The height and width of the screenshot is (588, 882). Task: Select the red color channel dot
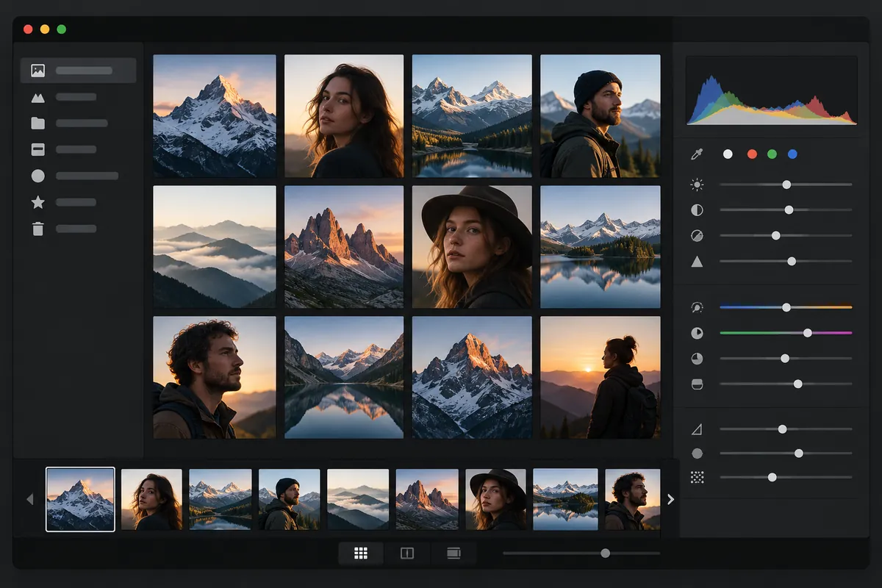[x=752, y=154]
